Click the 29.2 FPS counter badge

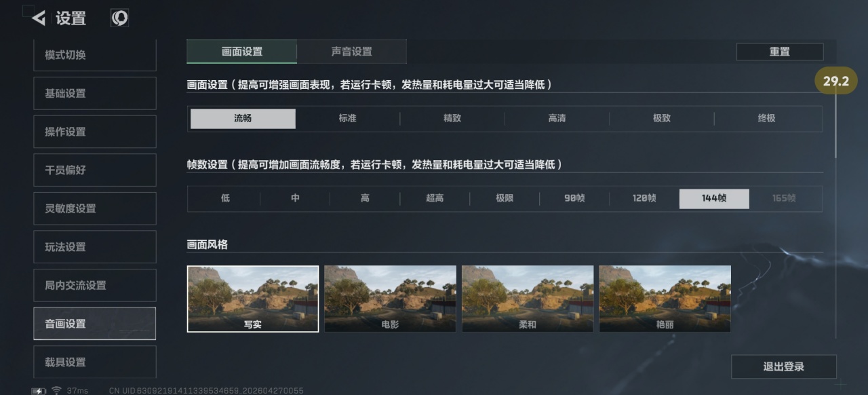(836, 81)
